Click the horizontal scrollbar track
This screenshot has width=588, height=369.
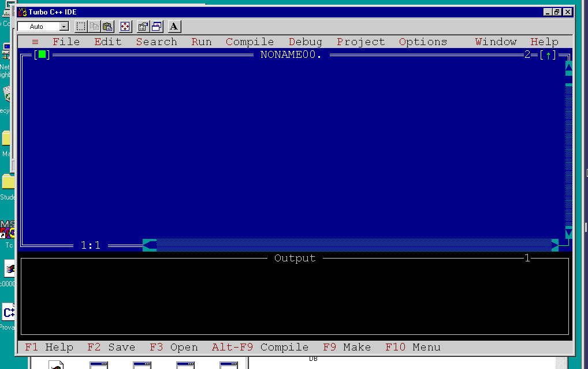click(354, 245)
